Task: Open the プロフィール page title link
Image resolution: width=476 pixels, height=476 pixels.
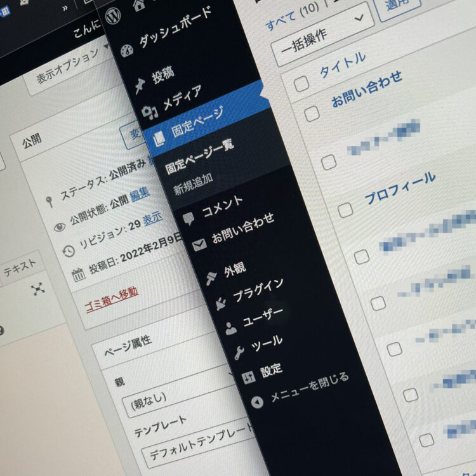Action: pos(400,188)
